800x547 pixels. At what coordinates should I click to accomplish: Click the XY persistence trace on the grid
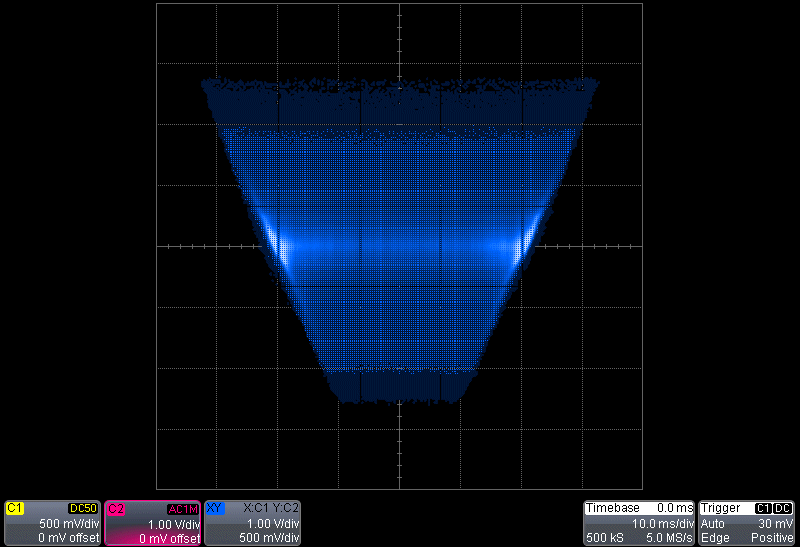click(399, 240)
